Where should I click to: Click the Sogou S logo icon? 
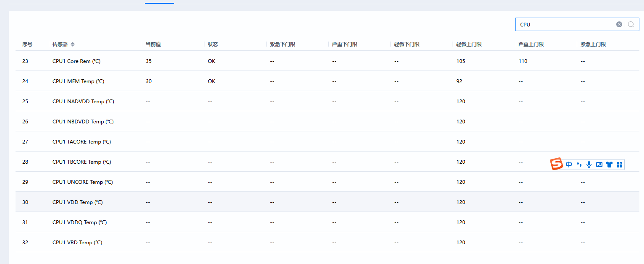pyautogui.click(x=557, y=164)
